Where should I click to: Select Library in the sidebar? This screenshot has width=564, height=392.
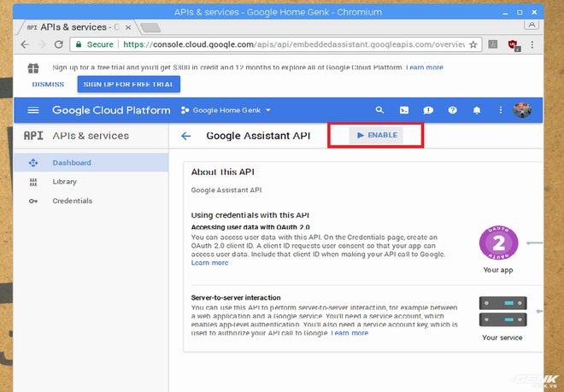pos(91,182)
